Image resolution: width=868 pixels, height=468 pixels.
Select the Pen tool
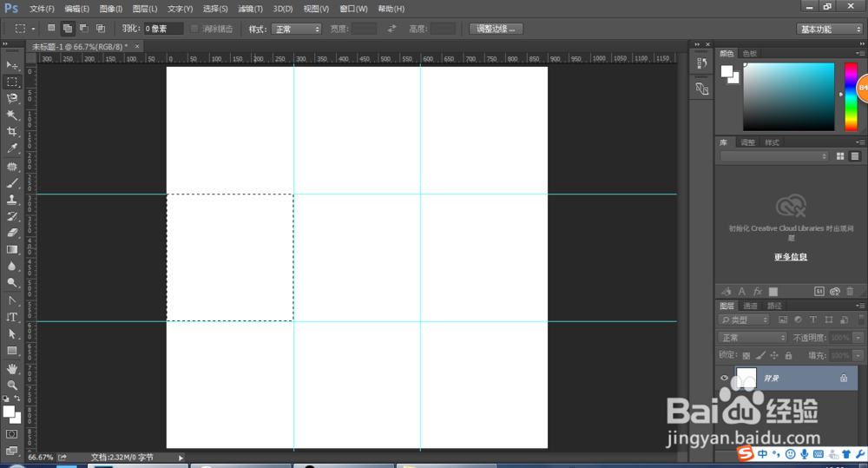pyautogui.click(x=11, y=300)
